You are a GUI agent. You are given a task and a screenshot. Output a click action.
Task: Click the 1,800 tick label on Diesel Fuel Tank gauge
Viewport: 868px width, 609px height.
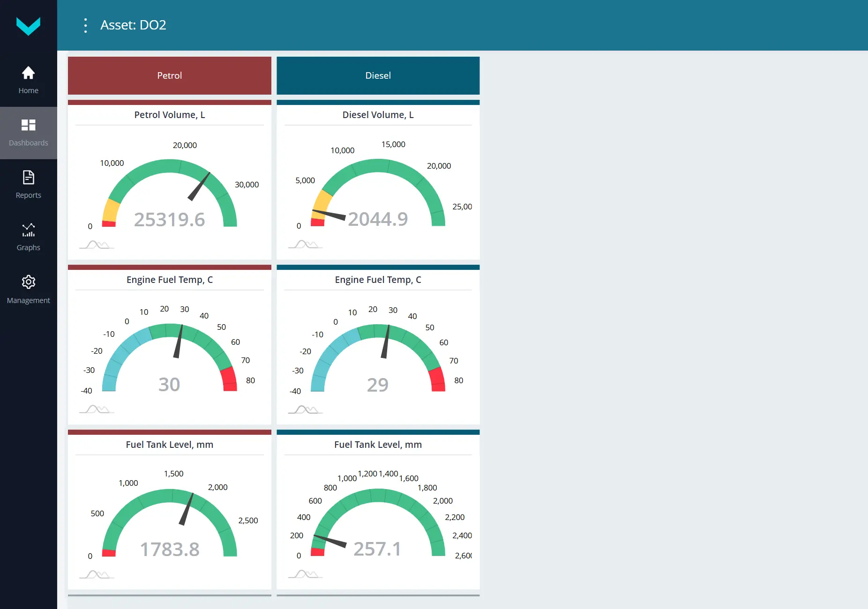pyautogui.click(x=427, y=488)
